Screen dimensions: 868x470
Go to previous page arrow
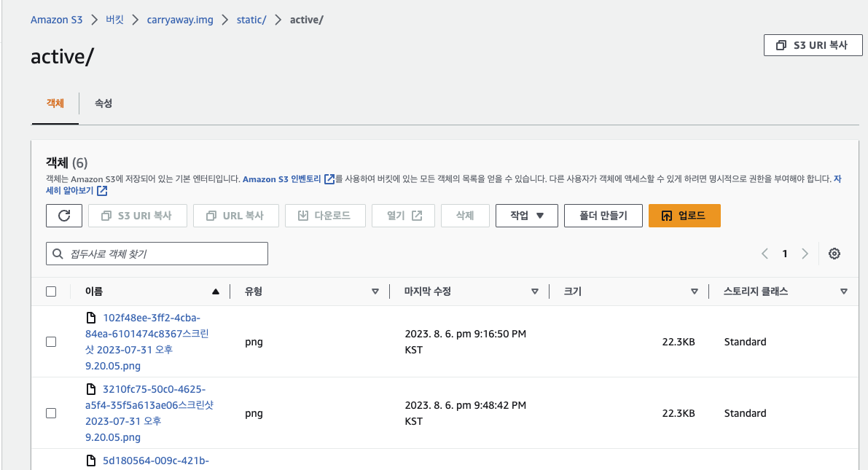click(x=765, y=254)
